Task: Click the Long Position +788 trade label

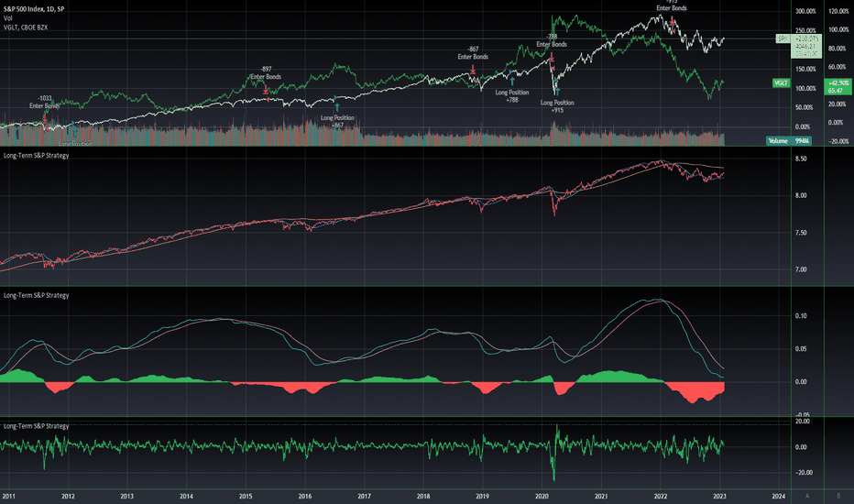Action: [512, 96]
